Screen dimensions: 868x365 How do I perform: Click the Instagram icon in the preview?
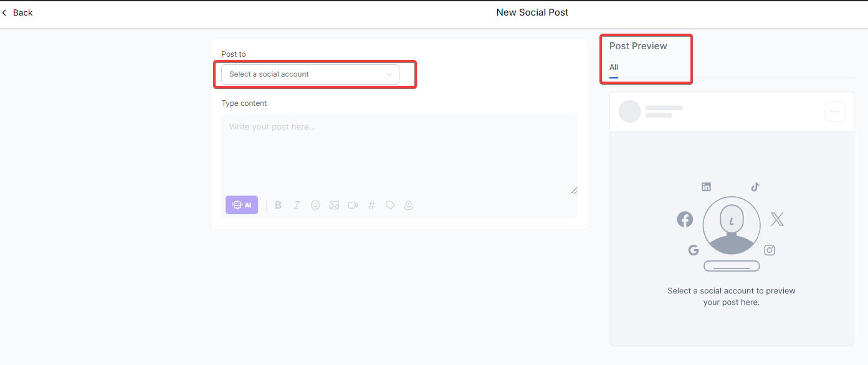(x=770, y=250)
